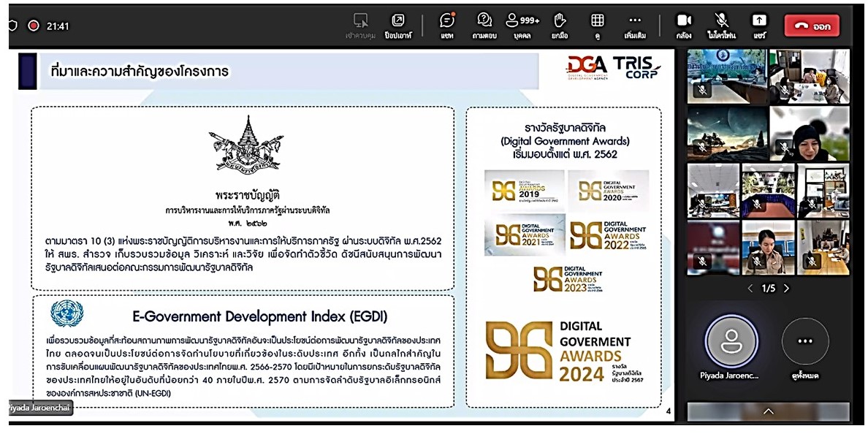
Task: Open the Q&A panel (ถามตอบ)
Action: (x=484, y=26)
